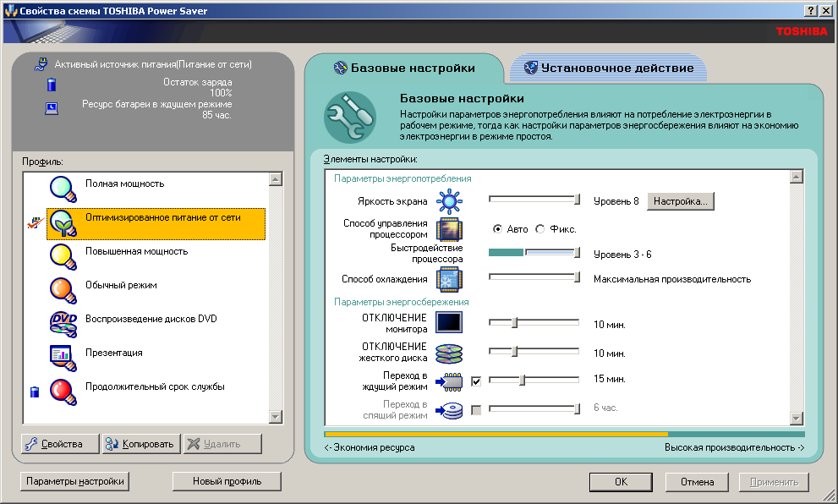Create a profile with Новый профиль
838x504 pixels.
pos(227,481)
